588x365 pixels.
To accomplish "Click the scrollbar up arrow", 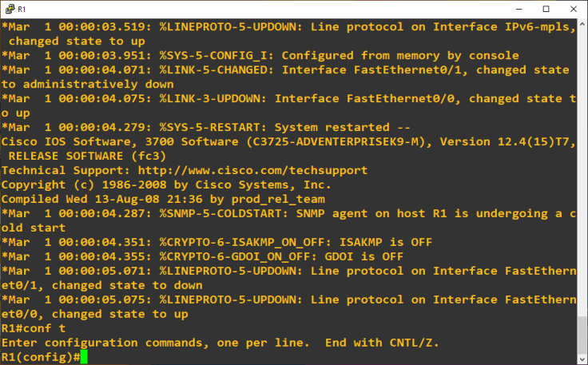I will pos(582,25).
